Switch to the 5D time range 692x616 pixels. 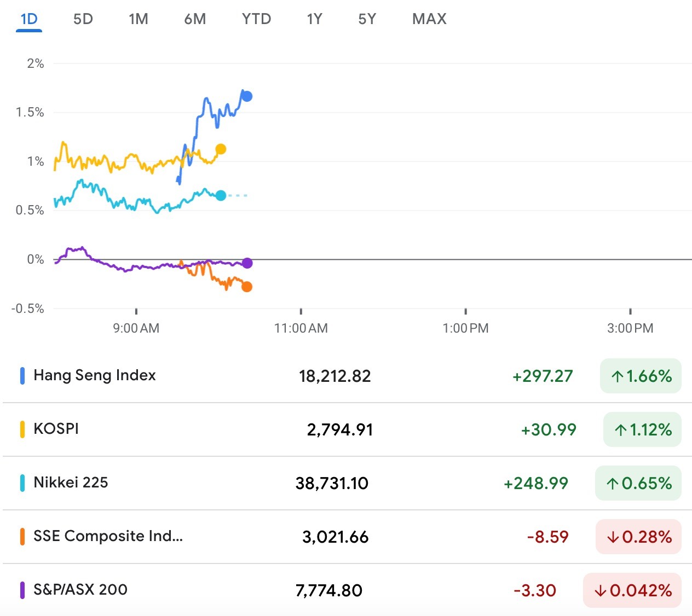[83, 19]
